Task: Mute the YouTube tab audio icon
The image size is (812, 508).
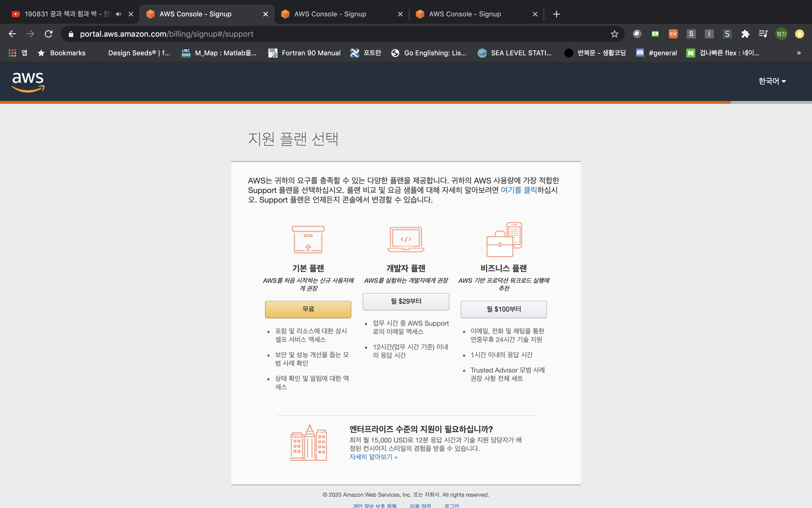Action: coord(118,14)
